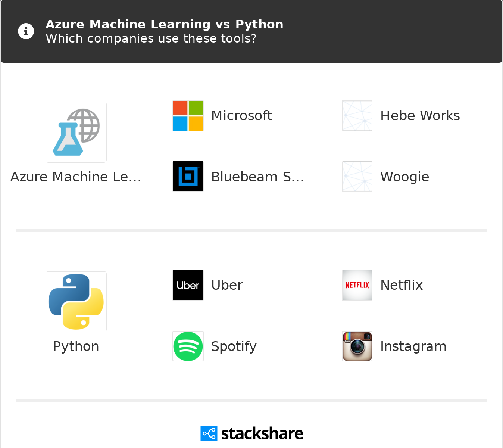Open the Hebe Works company link

(x=420, y=116)
